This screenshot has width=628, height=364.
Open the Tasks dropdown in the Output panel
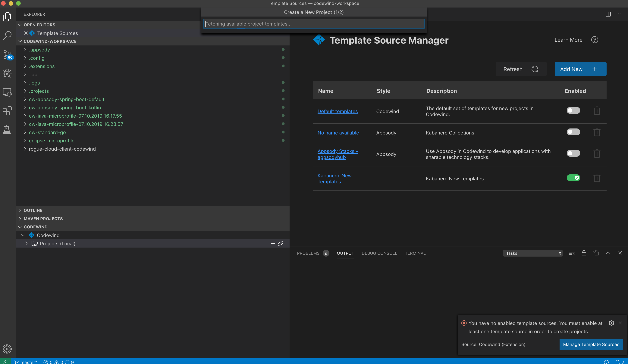coord(533,253)
